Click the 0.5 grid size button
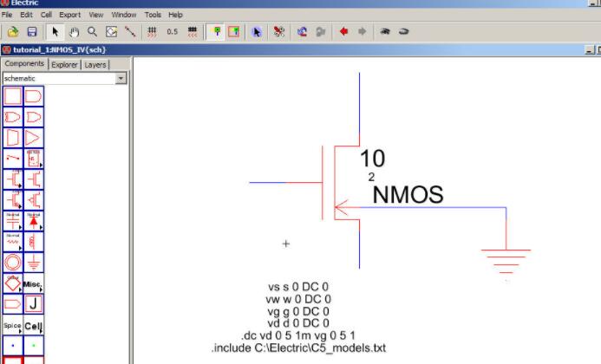601x364 pixels. pos(172,31)
